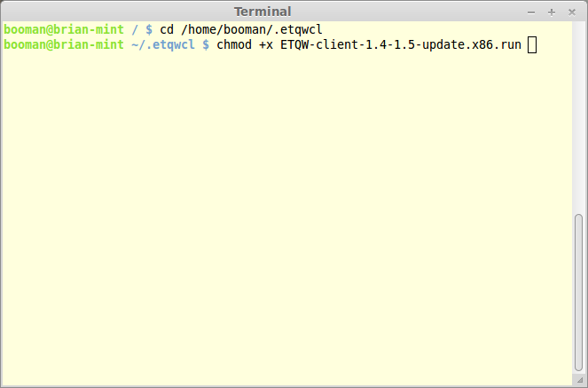The image size is (588, 388).
Task: Click the vertical scrollbar thumb
Action: point(578,292)
